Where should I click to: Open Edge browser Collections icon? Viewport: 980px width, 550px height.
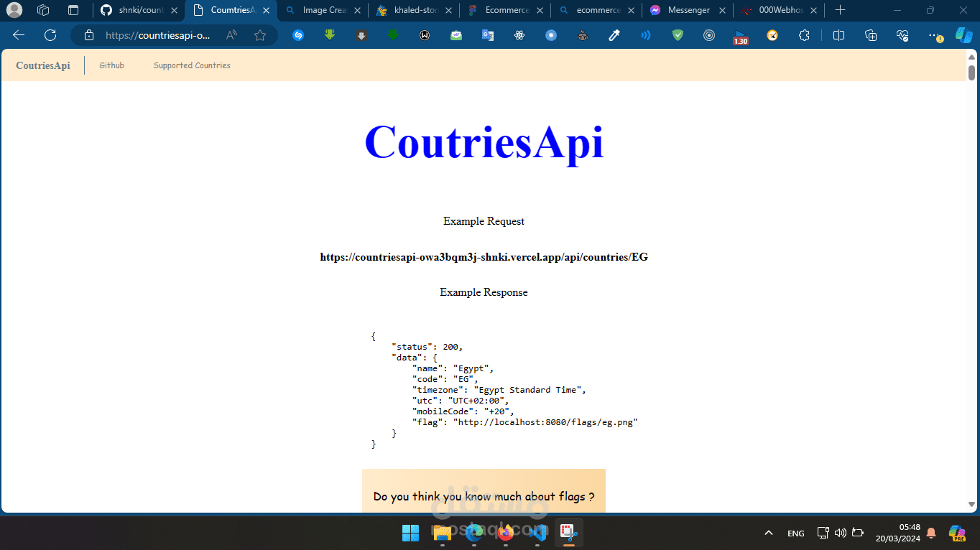click(x=870, y=34)
